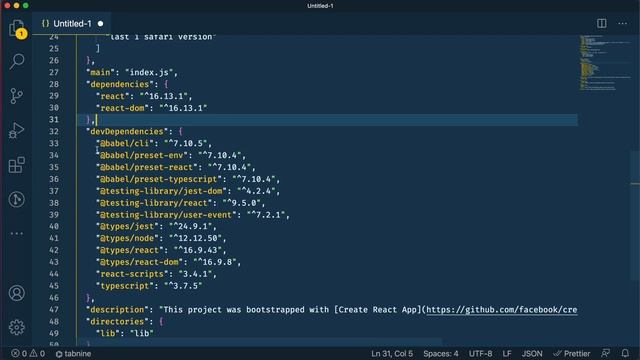Click the tabnine status item
Image resolution: width=640 pixels, height=360 pixels.
click(x=73, y=353)
